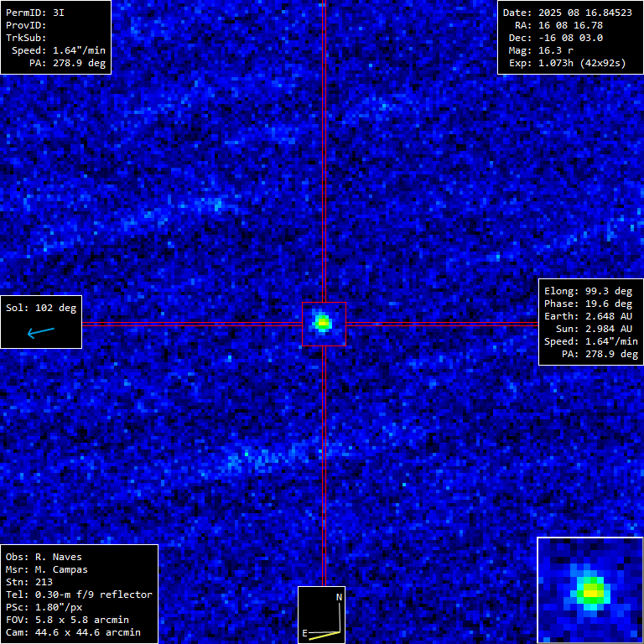Click the 'Sun: 2.984 AU' distance

click(x=594, y=329)
